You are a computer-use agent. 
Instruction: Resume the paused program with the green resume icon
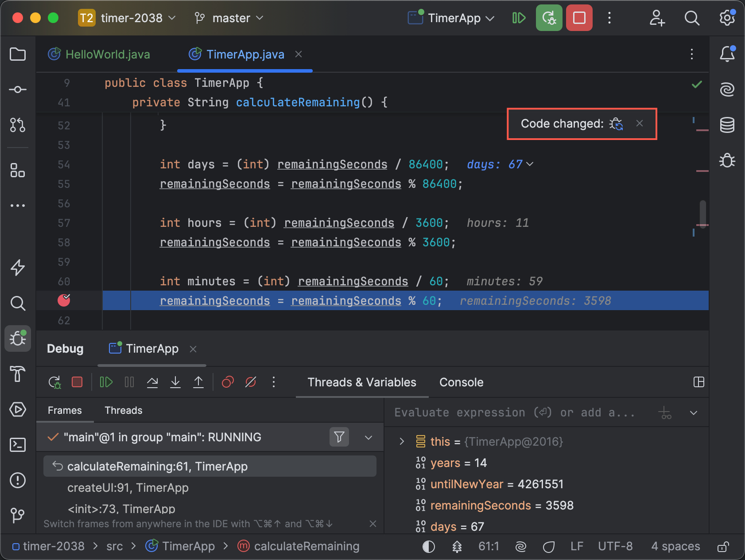pyautogui.click(x=105, y=382)
